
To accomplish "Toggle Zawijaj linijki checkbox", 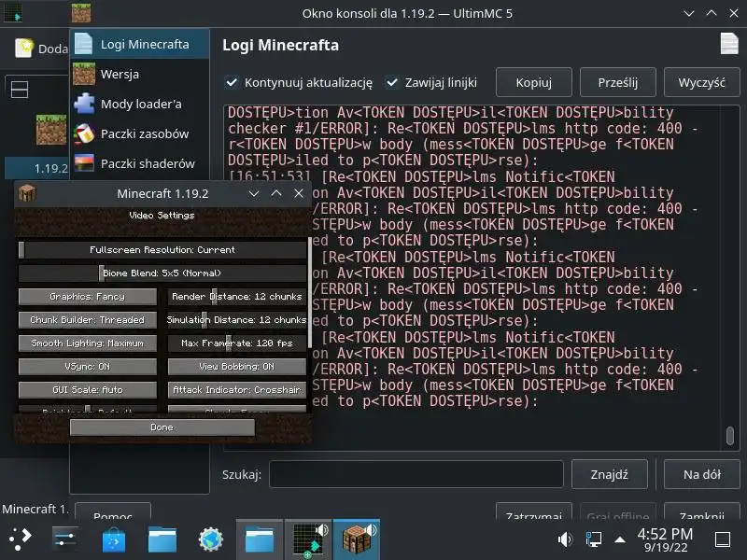I will point(391,82).
